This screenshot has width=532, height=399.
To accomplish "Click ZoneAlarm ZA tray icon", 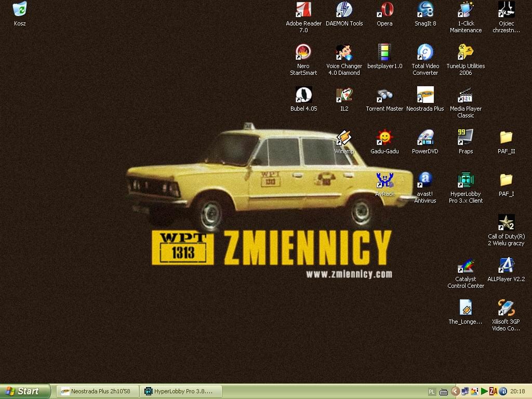I will click(493, 391).
